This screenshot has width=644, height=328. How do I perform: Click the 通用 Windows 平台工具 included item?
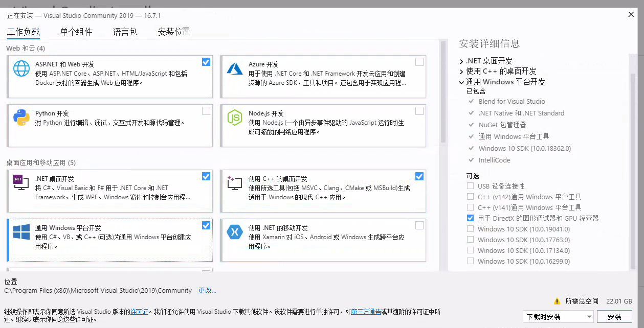(x=514, y=136)
